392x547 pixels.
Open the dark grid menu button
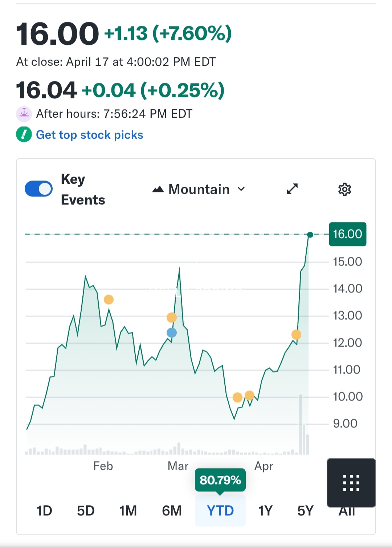[x=351, y=483]
